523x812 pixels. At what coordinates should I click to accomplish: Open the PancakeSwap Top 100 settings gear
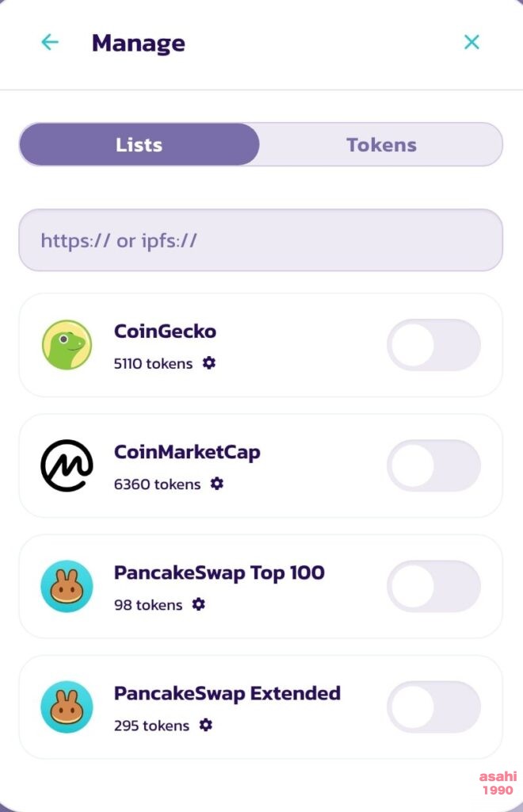point(199,604)
